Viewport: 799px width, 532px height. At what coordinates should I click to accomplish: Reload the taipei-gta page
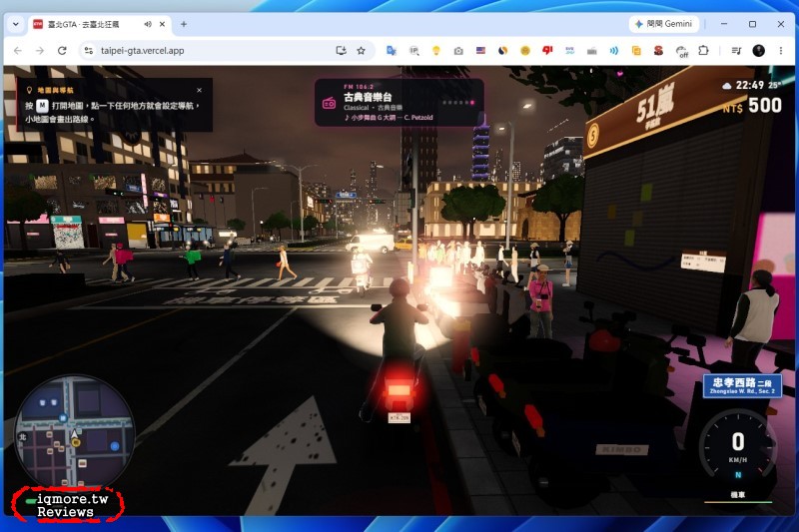(62, 51)
